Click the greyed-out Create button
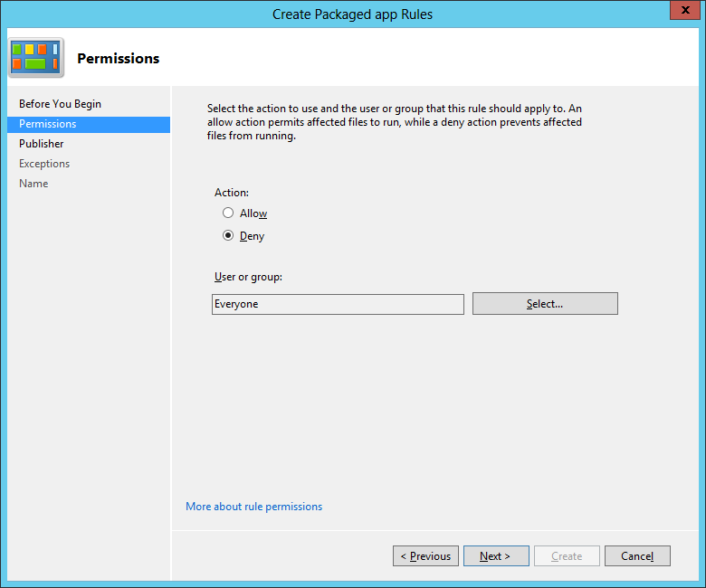The width and height of the screenshot is (706, 588). 567,556
